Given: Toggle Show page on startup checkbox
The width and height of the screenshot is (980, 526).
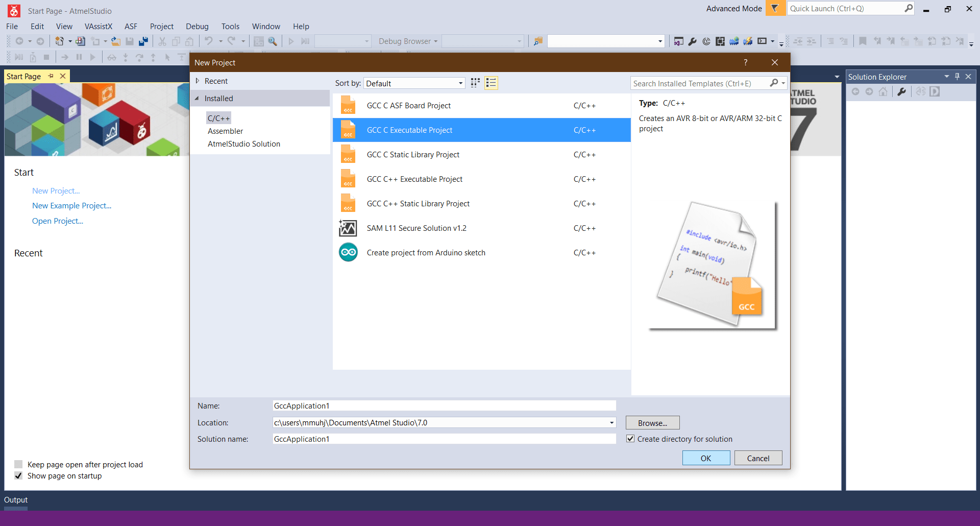Looking at the screenshot, I should (x=18, y=475).
